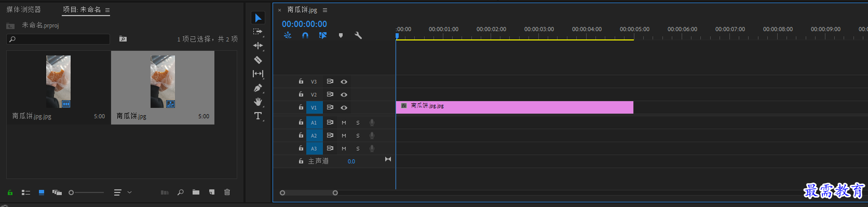
Task: Click the filter bin icon beside search
Action: [123, 39]
